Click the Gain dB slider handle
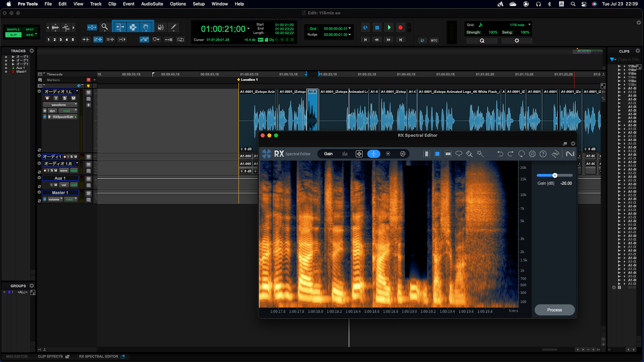Image resolution: width=644 pixels, height=362 pixels. pyautogui.click(x=555, y=175)
